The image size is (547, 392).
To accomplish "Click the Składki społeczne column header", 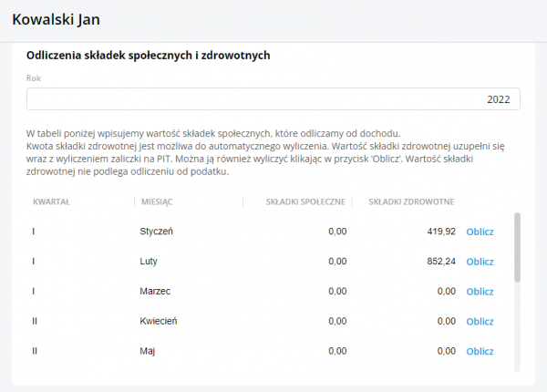I will 304,201.
